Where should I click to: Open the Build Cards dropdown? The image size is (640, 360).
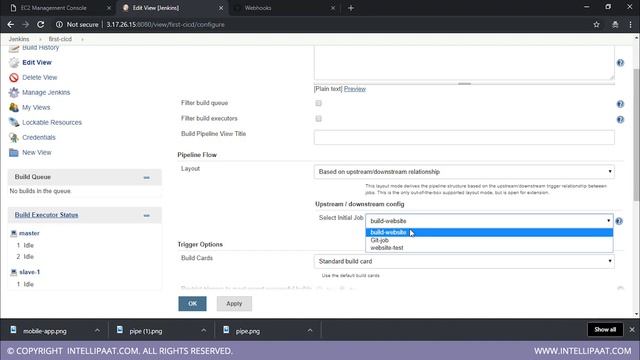[464, 261]
